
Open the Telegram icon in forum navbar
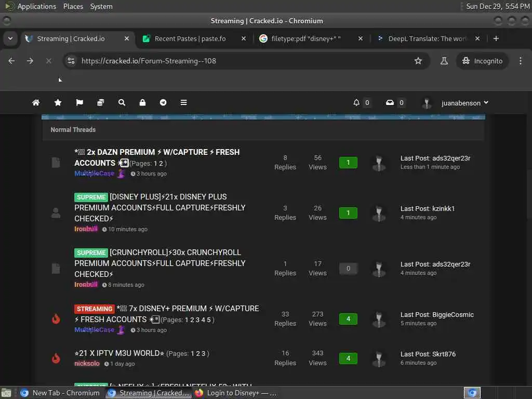pos(163,102)
